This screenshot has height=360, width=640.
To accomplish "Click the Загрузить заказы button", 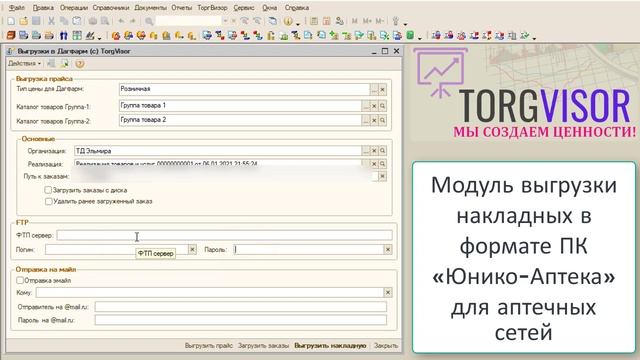I will (263, 346).
